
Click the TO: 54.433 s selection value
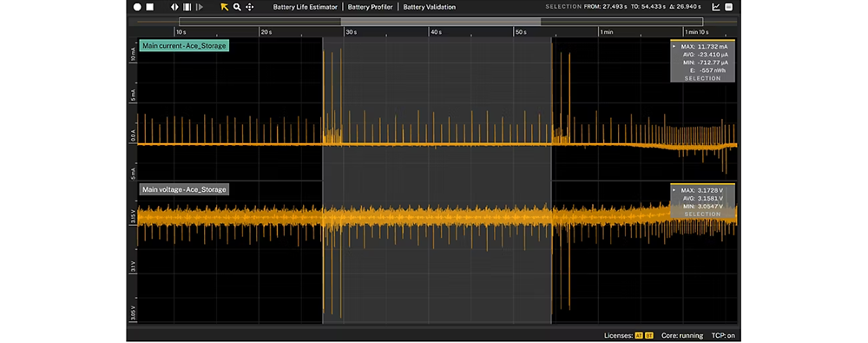coord(648,7)
